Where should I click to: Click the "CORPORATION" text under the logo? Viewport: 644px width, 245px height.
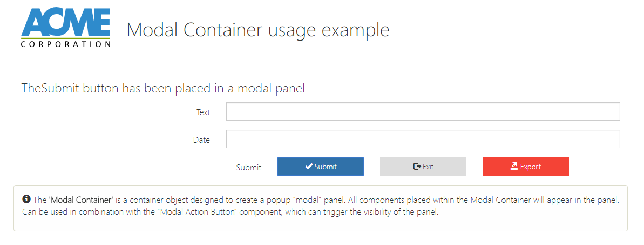click(x=66, y=44)
